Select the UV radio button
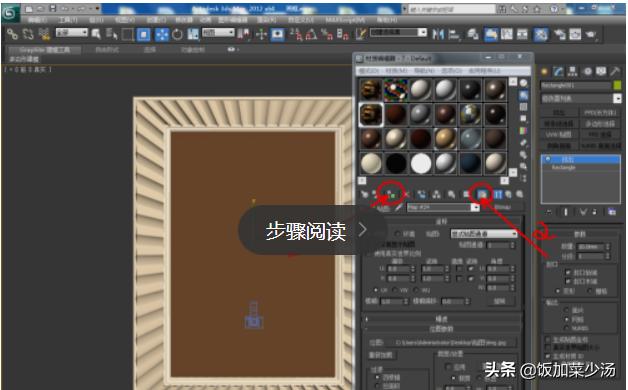 [x=376, y=289]
